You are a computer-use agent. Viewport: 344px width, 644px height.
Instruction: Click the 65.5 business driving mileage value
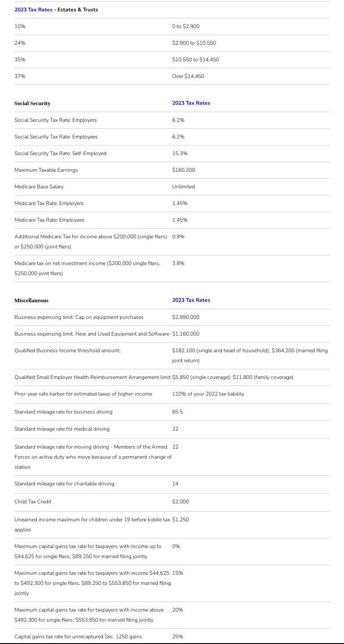pos(177,412)
